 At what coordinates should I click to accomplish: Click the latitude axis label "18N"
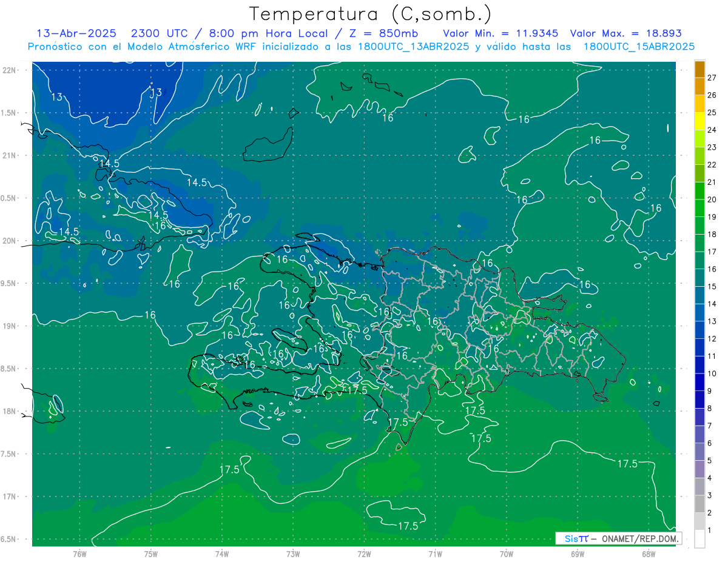tap(10, 412)
